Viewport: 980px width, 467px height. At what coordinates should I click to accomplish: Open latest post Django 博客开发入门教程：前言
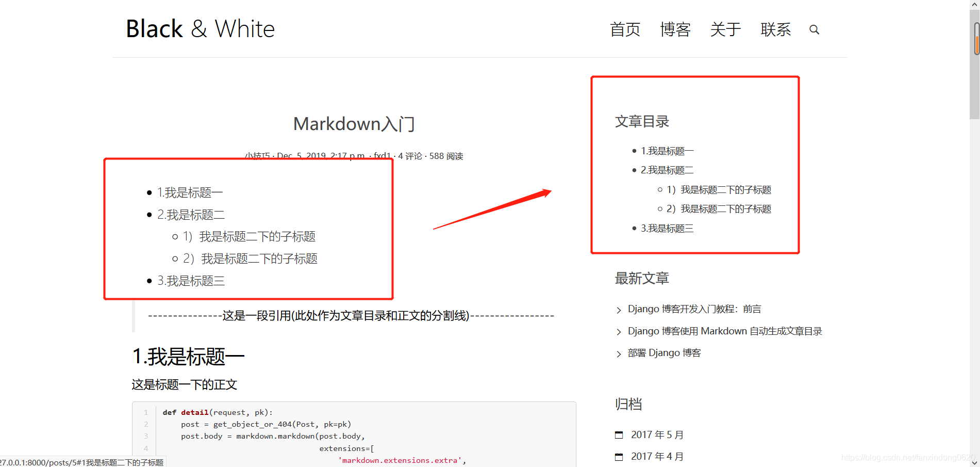[694, 309]
